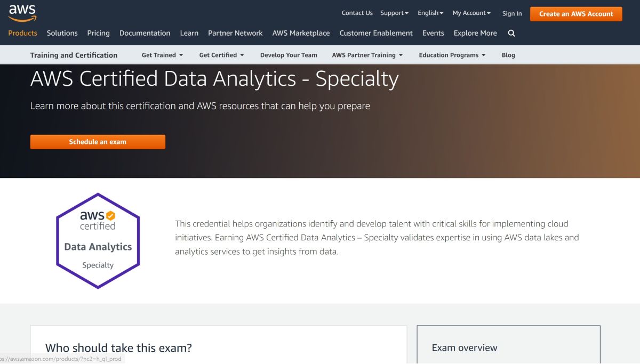Image resolution: width=640 pixels, height=364 pixels.
Task: Select the Sign In link
Action: pyautogui.click(x=511, y=13)
